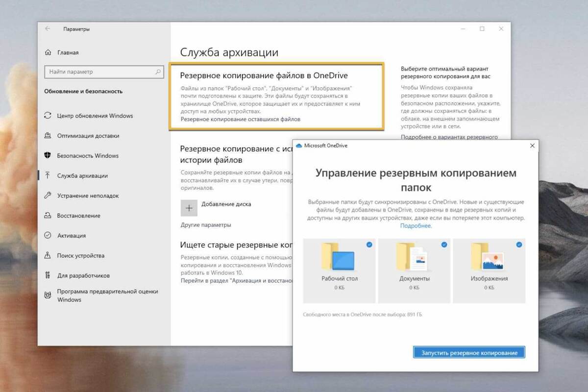This screenshot has width=588, height=392.
Task: Click the search magnifier in Найти параметр
Action: (x=158, y=72)
